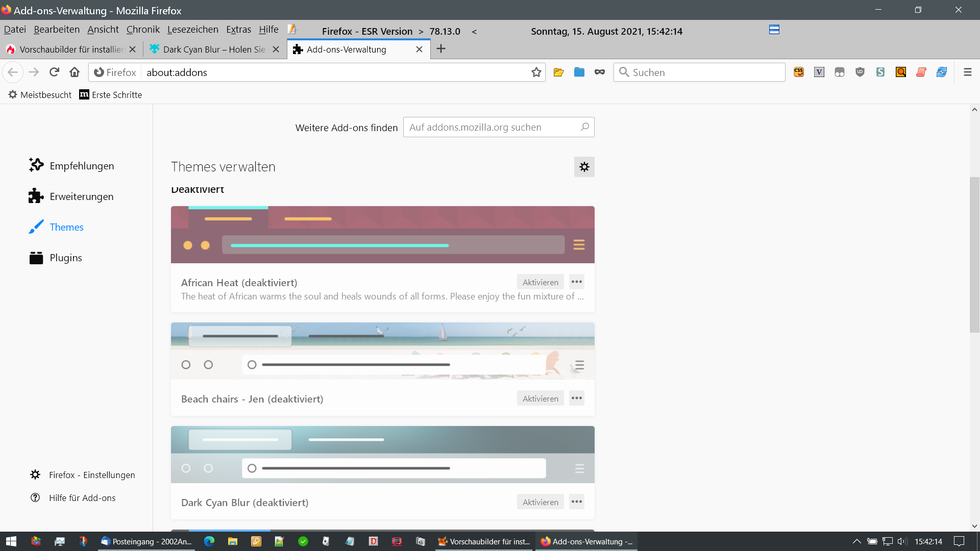Click the page vertical scrollbar thumb
The width and height of the screenshot is (980, 551).
(x=974, y=255)
